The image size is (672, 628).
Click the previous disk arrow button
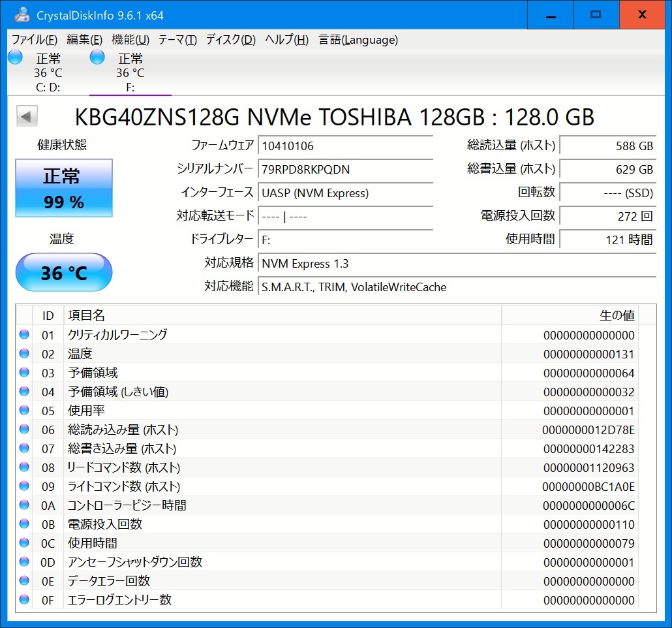pyautogui.click(x=27, y=116)
